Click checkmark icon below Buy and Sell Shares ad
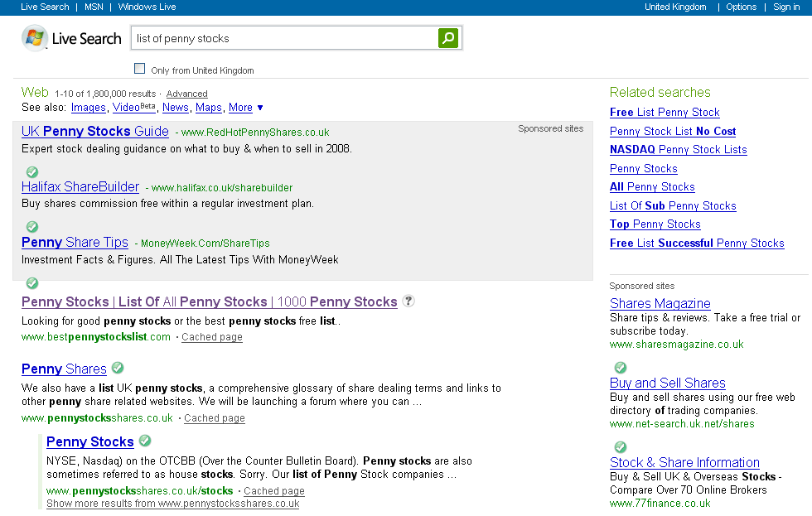The image size is (812, 516). [621, 446]
